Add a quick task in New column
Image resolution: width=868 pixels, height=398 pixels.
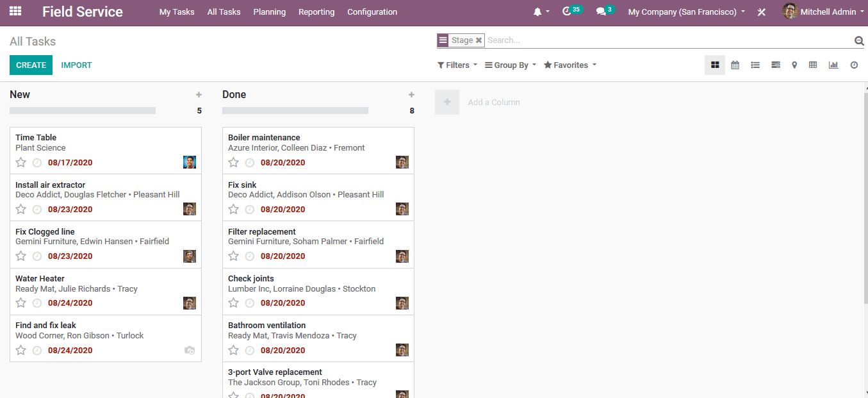[x=199, y=95]
